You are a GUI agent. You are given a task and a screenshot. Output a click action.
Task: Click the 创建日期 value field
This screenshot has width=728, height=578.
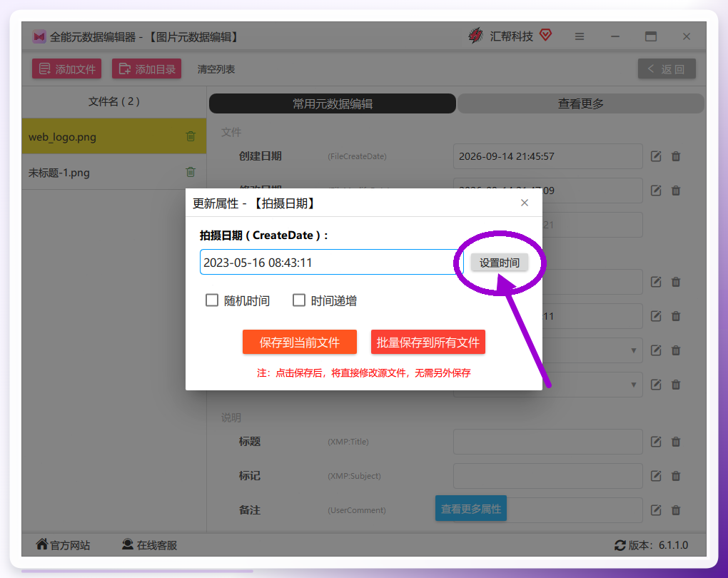coord(548,156)
